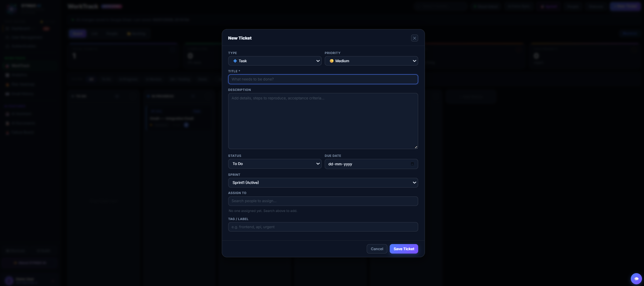Open the Due Date calendar picker icon
The width and height of the screenshot is (644, 286).
click(412, 164)
